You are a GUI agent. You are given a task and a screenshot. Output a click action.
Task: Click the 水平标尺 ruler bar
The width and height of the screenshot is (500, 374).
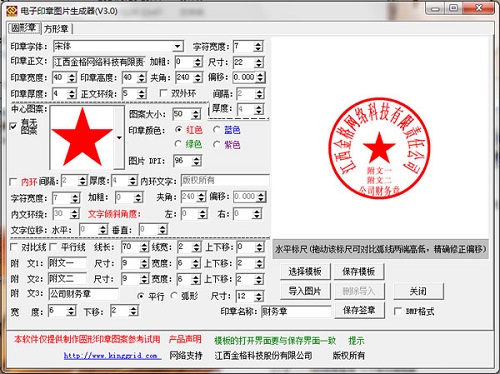coord(381,249)
